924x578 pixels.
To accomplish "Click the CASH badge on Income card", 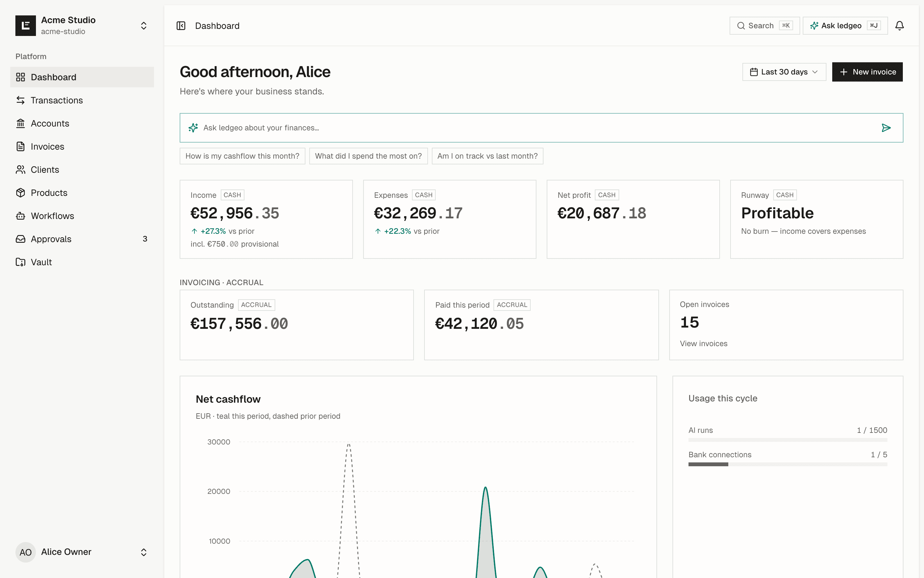I will (232, 195).
